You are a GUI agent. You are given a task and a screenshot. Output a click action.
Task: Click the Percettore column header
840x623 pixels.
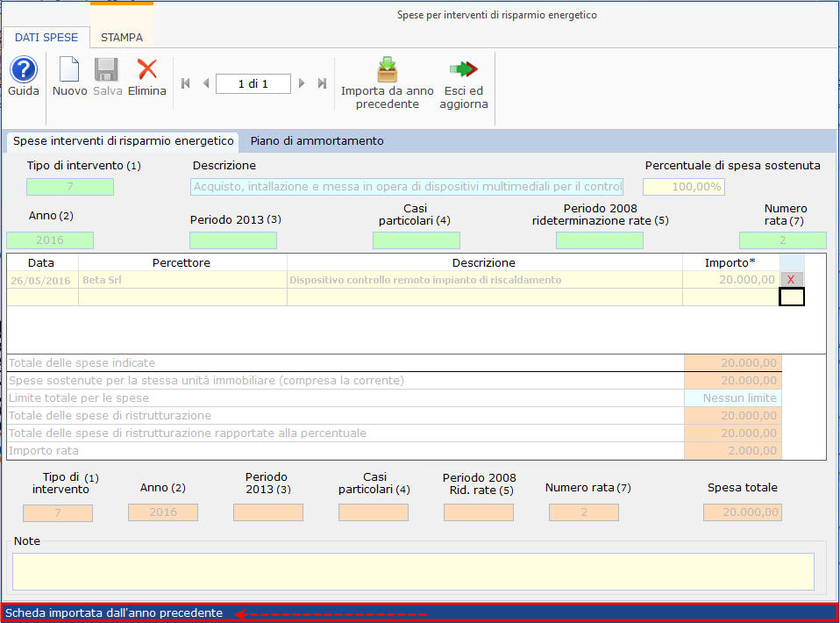pyautogui.click(x=182, y=262)
